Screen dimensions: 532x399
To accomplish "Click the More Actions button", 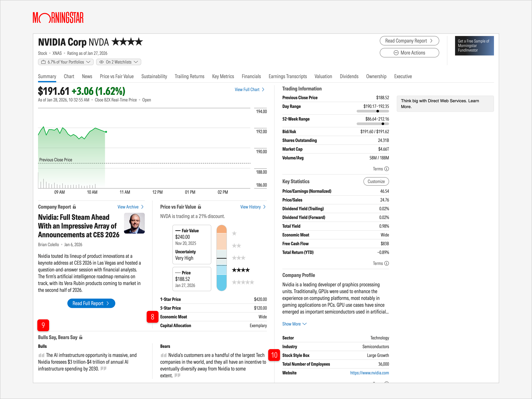I will pyautogui.click(x=409, y=53).
